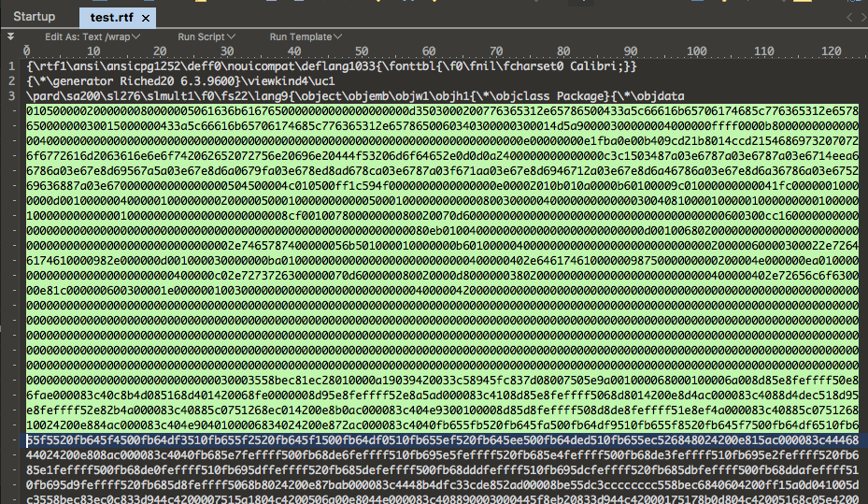Select line number 2 in the gutter
Viewport: 868px width, 504px height.
[x=11, y=80]
